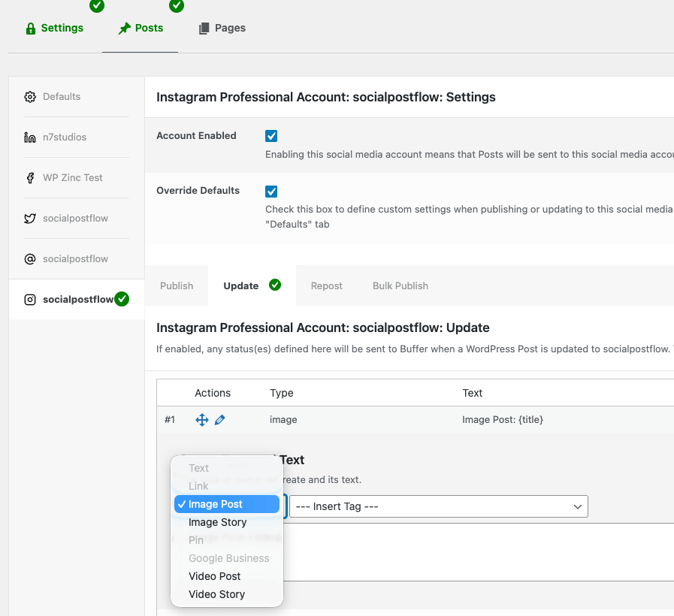Click the Actions column header
674x616 pixels.
tap(213, 393)
